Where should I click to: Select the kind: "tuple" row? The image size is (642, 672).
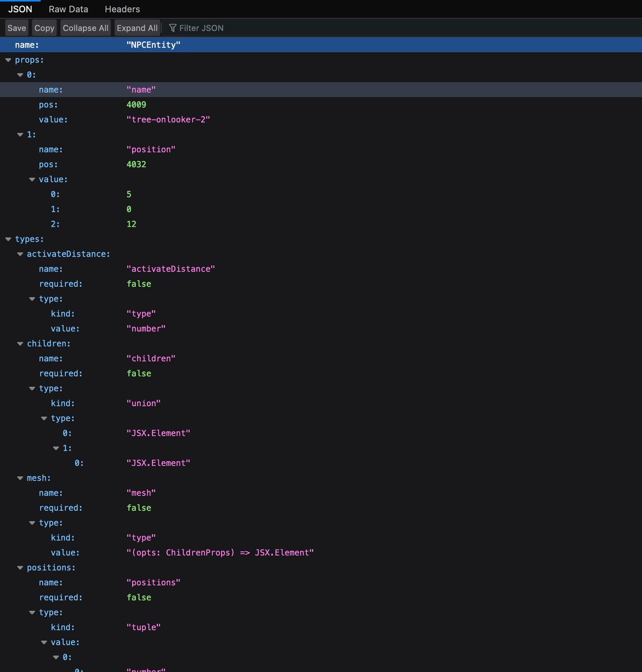(x=321, y=627)
